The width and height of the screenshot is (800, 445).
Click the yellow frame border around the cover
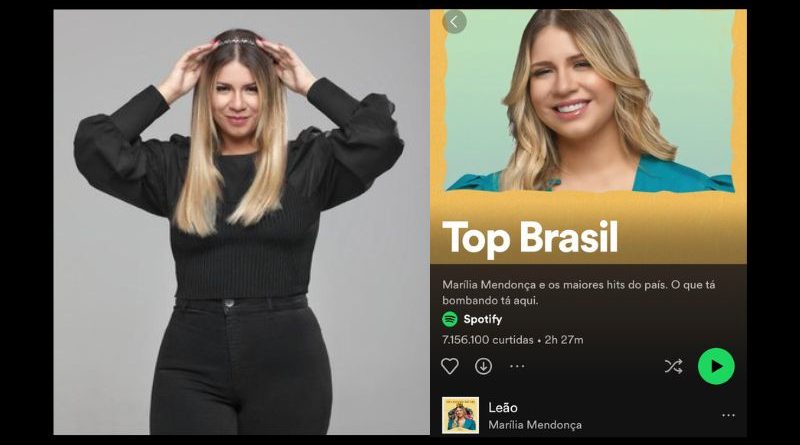(x=438, y=102)
